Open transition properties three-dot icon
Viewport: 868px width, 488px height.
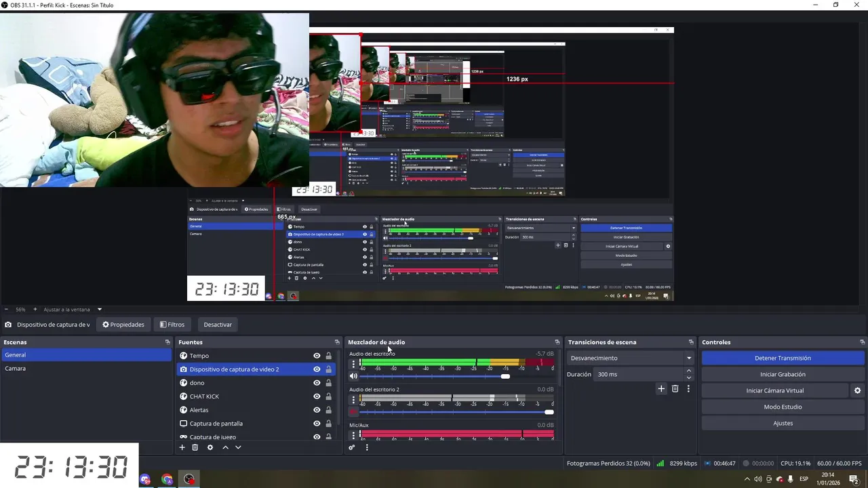pos(688,389)
